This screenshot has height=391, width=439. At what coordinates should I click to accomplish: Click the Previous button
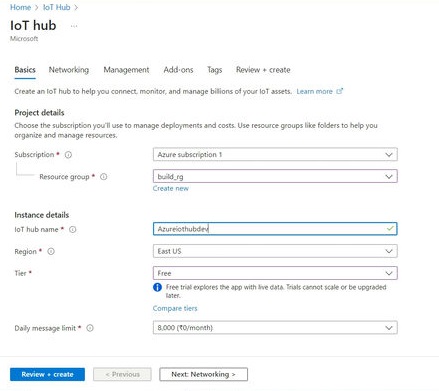tap(122, 374)
